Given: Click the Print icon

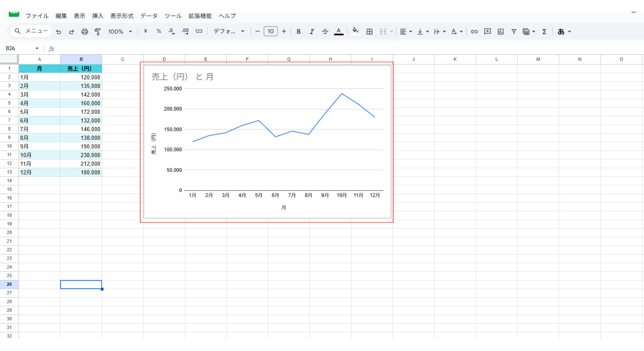Looking at the screenshot, I should click(x=85, y=32).
